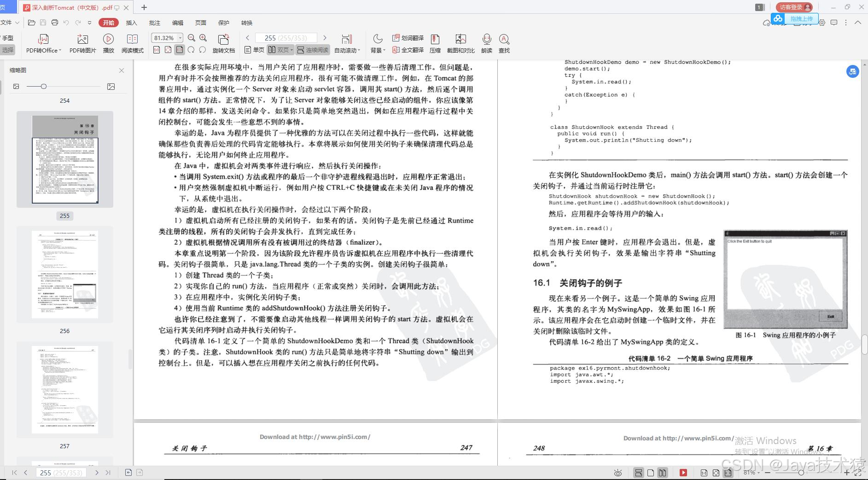The width and height of the screenshot is (868, 480).
Task: Toggle fit width icon in toolbar
Action: 180,50
